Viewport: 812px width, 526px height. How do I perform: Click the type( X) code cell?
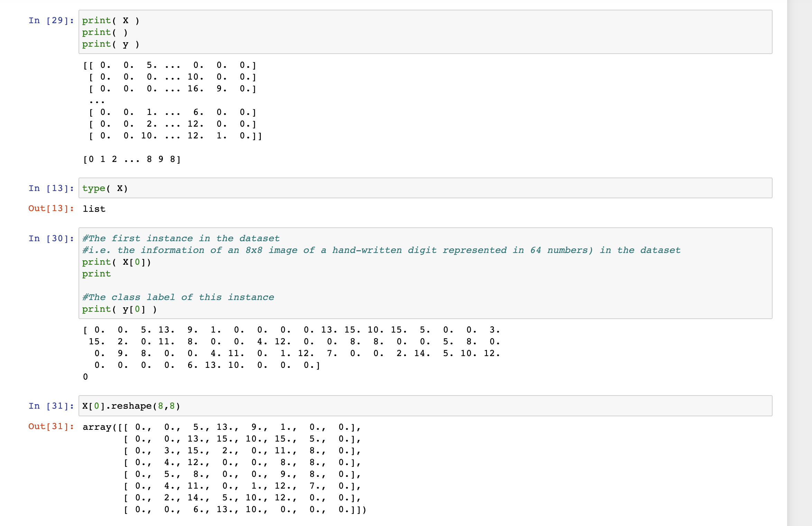click(425, 188)
